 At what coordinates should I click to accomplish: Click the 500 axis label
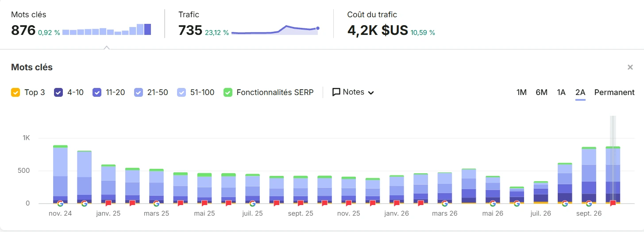click(x=24, y=171)
